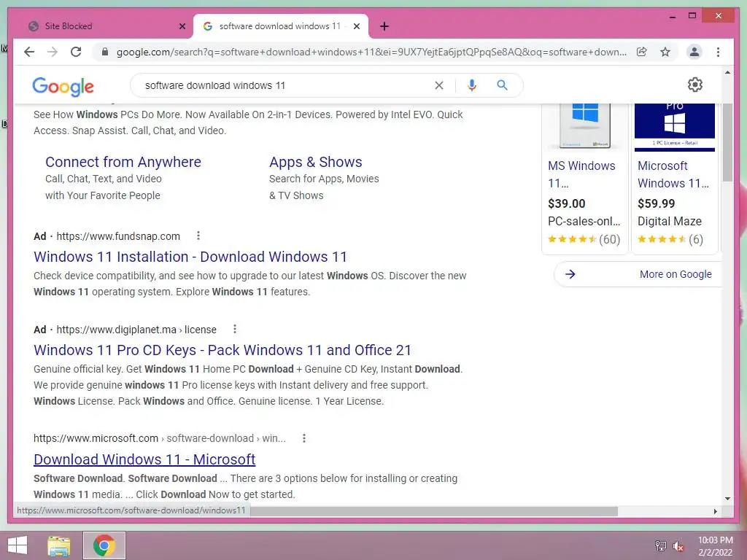Open Google quick settings gear

[695, 85]
